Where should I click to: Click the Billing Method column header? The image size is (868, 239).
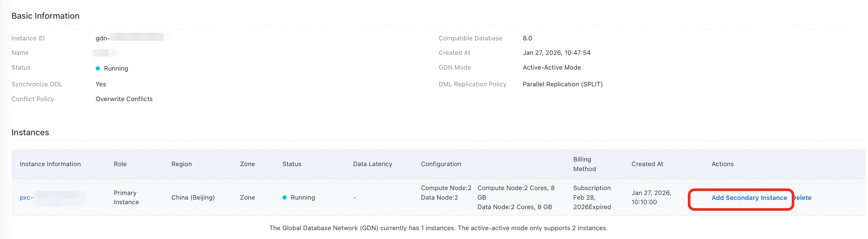tap(584, 164)
